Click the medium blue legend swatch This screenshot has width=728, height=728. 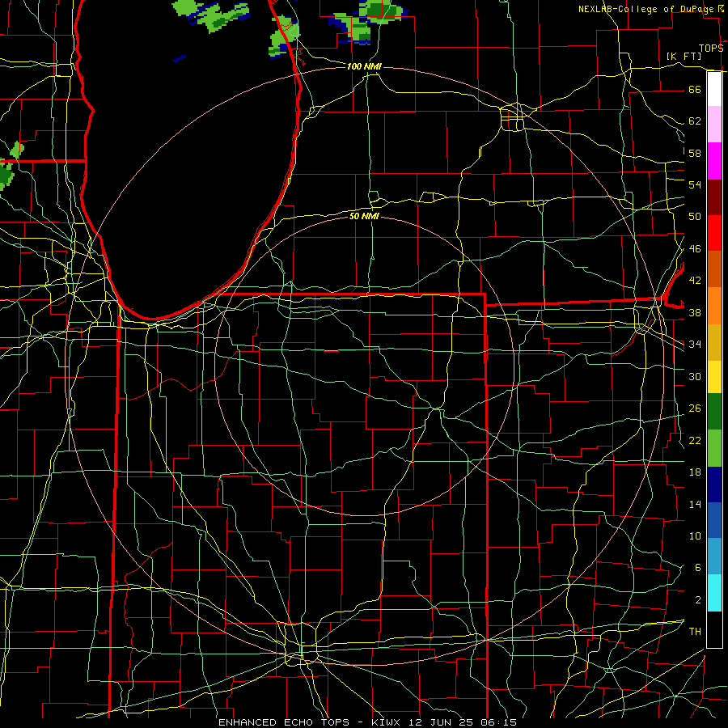coord(714,520)
